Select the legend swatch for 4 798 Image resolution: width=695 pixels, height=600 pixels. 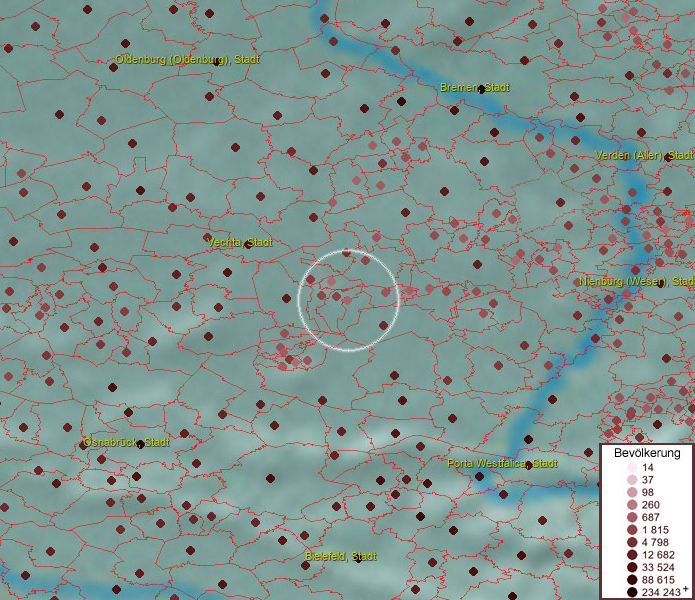(x=632, y=542)
